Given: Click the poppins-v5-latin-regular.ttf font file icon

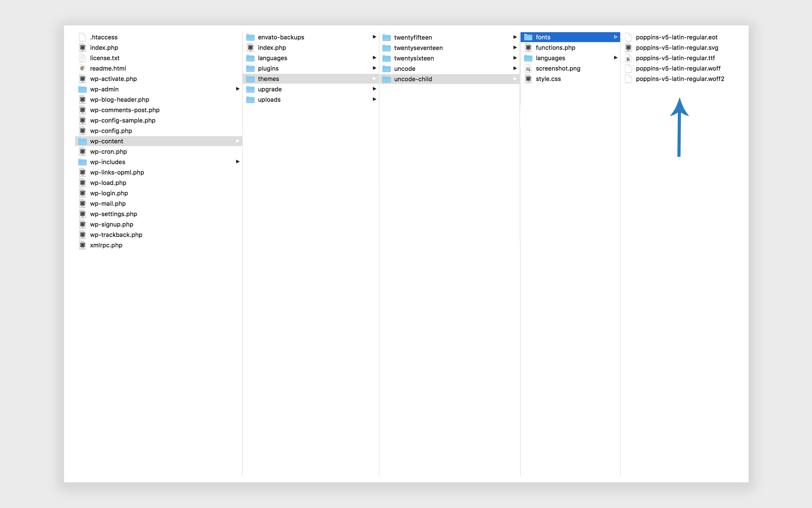Looking at the screenshot, I should point(628,58).
